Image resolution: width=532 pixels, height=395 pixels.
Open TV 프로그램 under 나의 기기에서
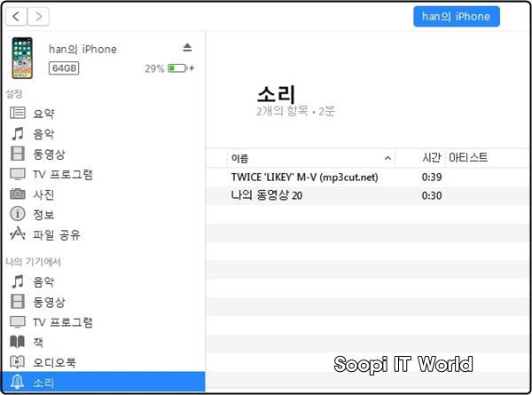click(x=63, y=322)
